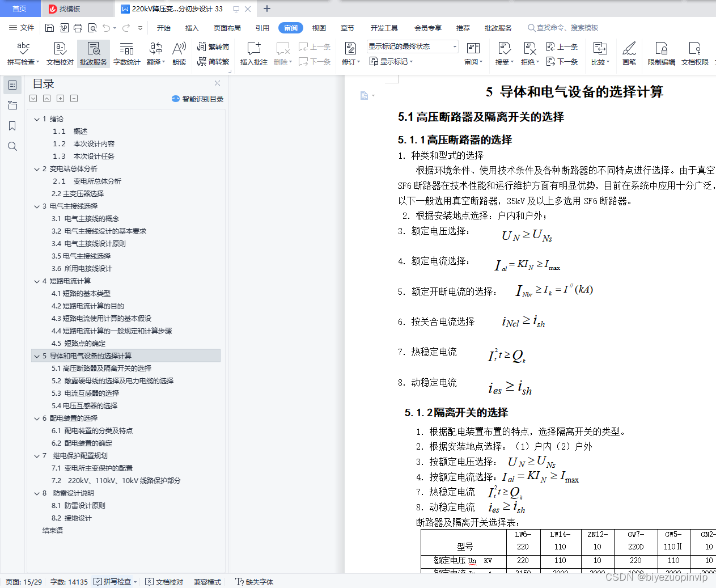
Task: Collapse all headings with the minus icon
Action: (74, 98)
